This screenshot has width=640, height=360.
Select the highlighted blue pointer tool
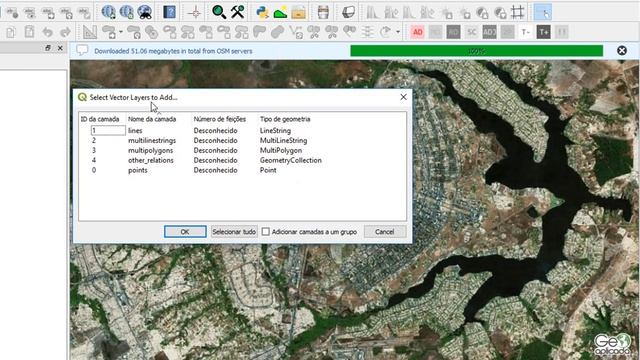(543, 12)
